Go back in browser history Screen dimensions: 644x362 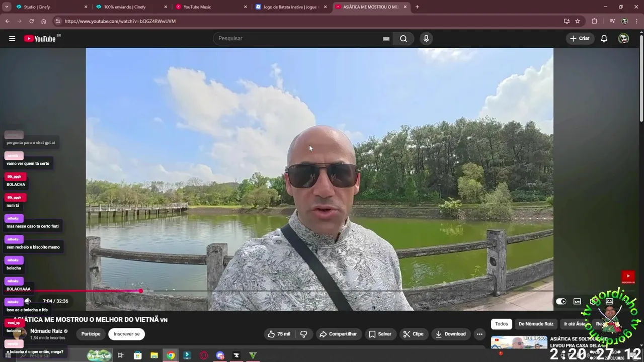point(8,21)
